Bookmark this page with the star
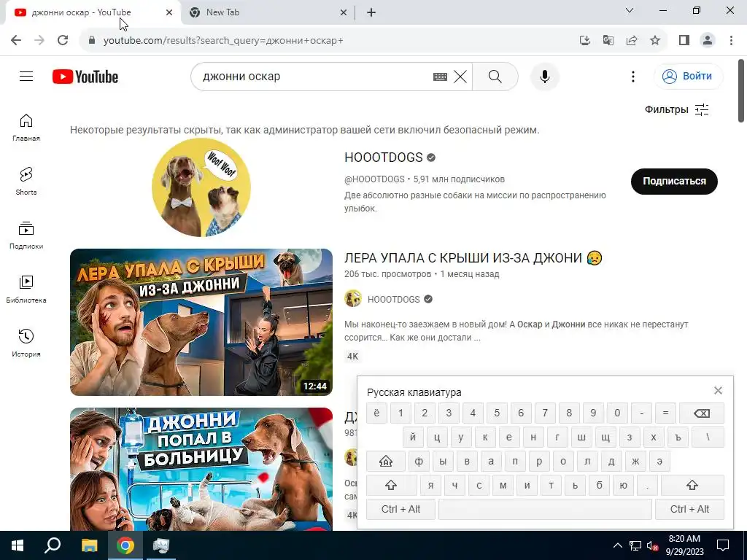 [x=655, y=41]
